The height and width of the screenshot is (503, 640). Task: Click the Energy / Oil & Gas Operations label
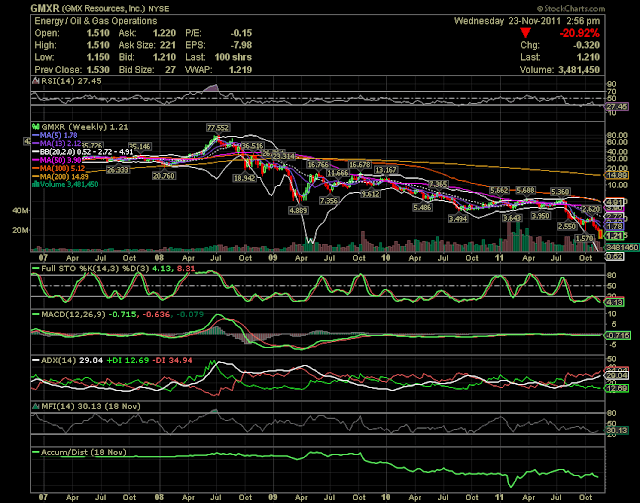pyautogui.click(x=96, y=21)
